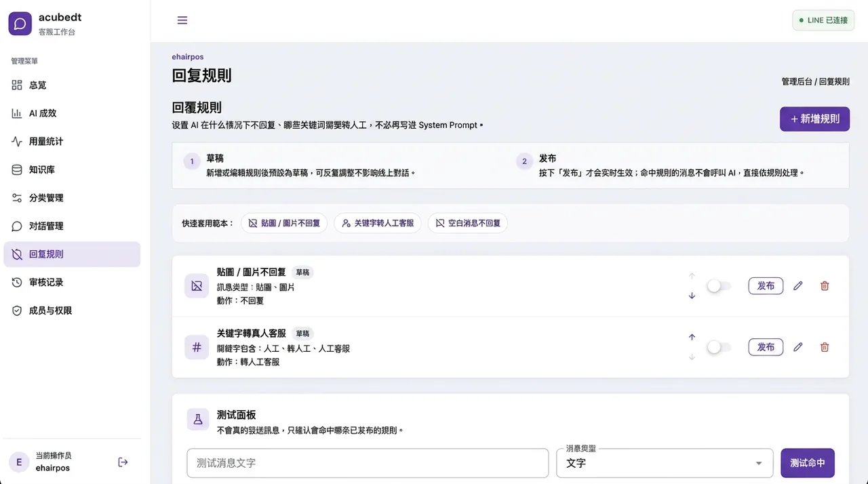Click the 草稿 badge on 贴圖 rule

coord(302,273)
